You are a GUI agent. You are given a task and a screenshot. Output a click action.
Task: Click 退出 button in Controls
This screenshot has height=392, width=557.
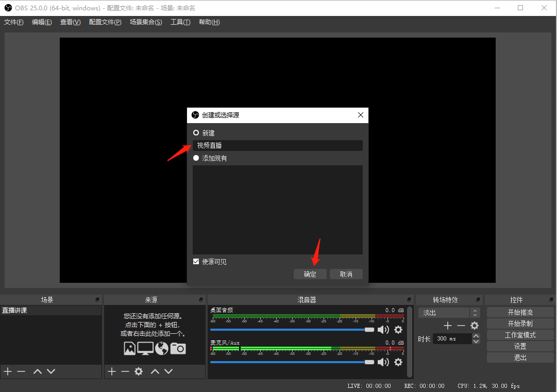click(x=520, y=358)
